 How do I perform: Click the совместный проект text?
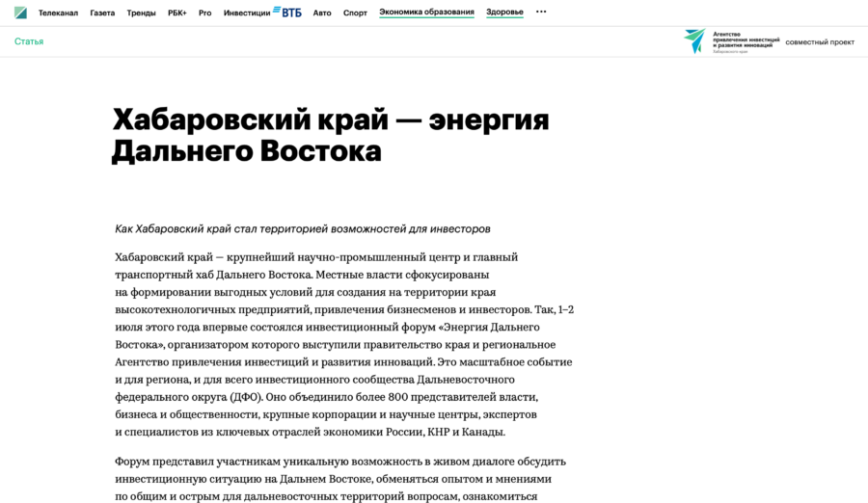coord(820,41)
